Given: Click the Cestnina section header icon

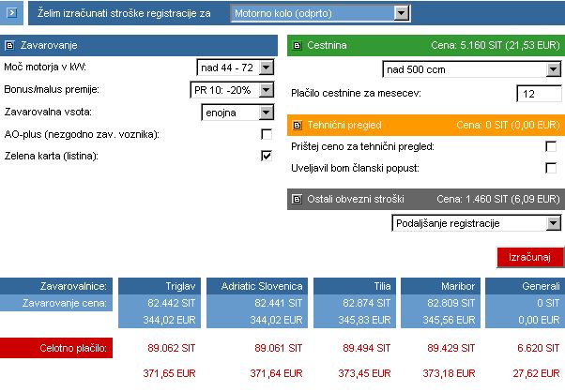Looking at the screenshot, I should tap(297, 45).
